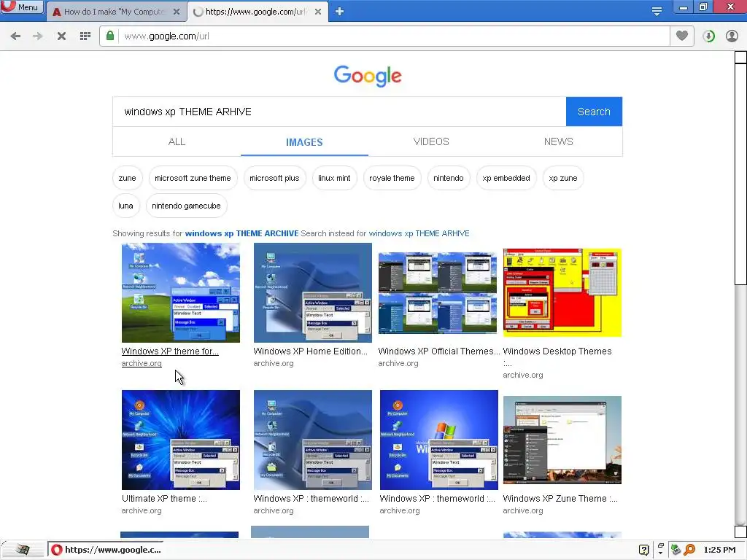
Task: Open the corrected "windows xp THEME ARCHIVE" link
Action: (x=241, y=233)
